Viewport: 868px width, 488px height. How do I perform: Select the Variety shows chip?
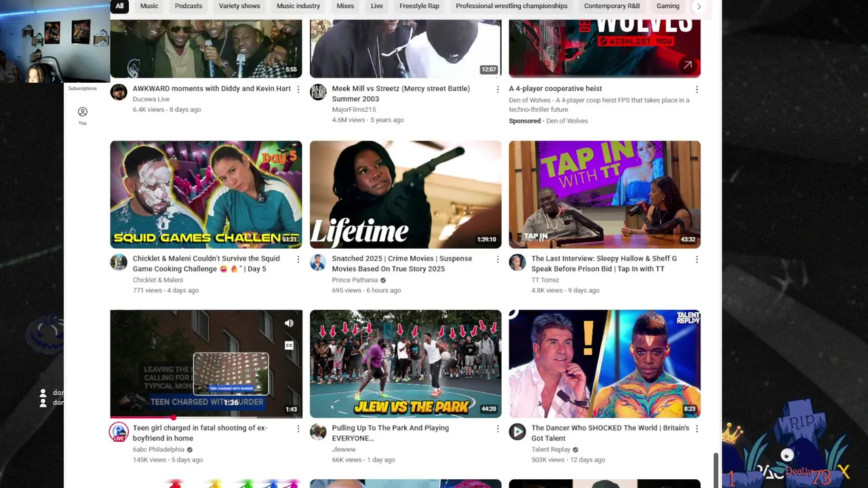tap(239, 6)
